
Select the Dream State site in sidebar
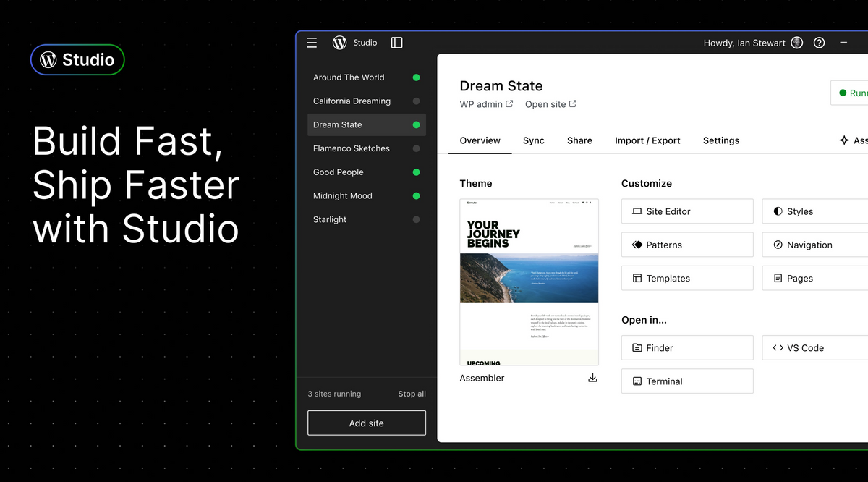click(367, 124)
